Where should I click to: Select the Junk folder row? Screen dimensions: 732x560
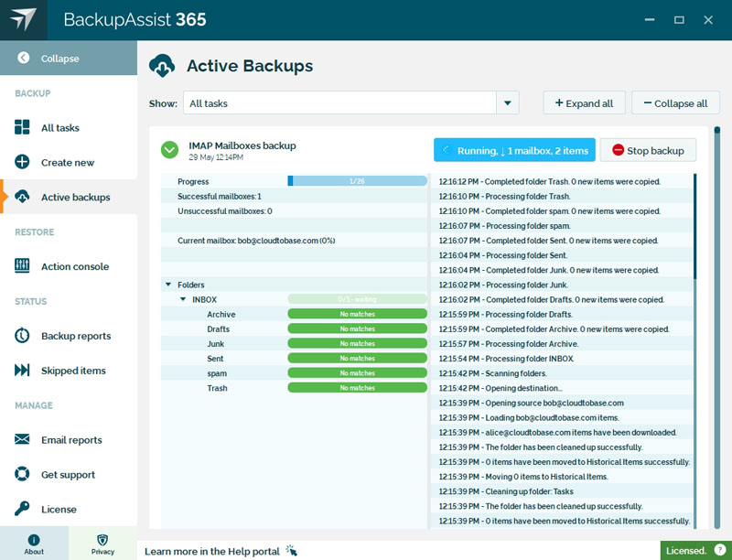pyautogui.click(x=294, y=343)
